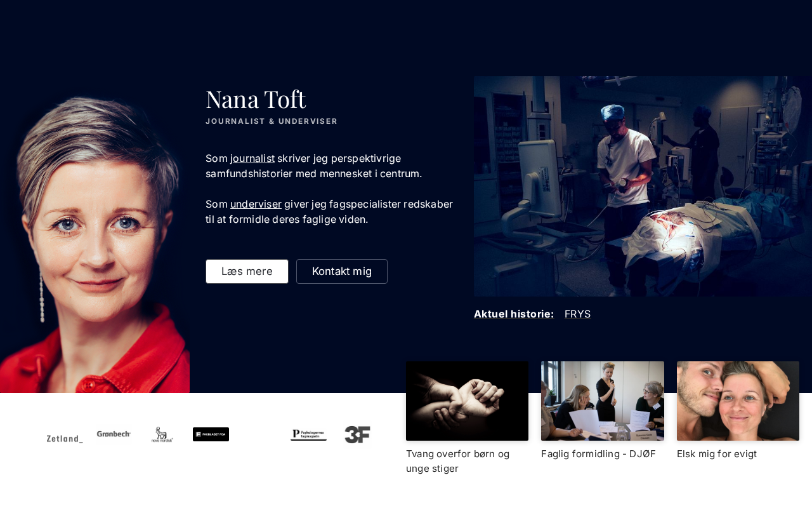Click the Faglig formidling - DJØF title
The image size is (812, 508).
tap(598, 454)
